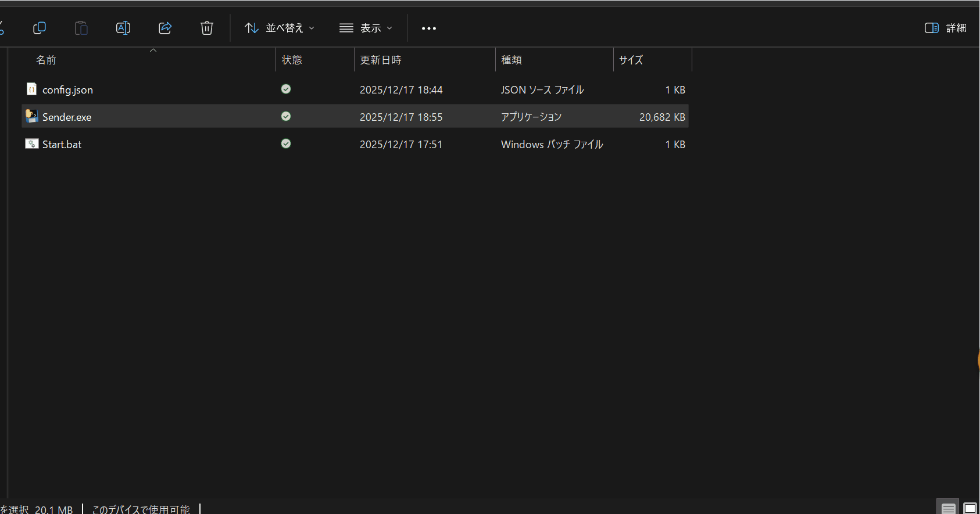Click the Sender.exe application icon
The height and width of the screenshot is (514, 980).
(32, 117)
